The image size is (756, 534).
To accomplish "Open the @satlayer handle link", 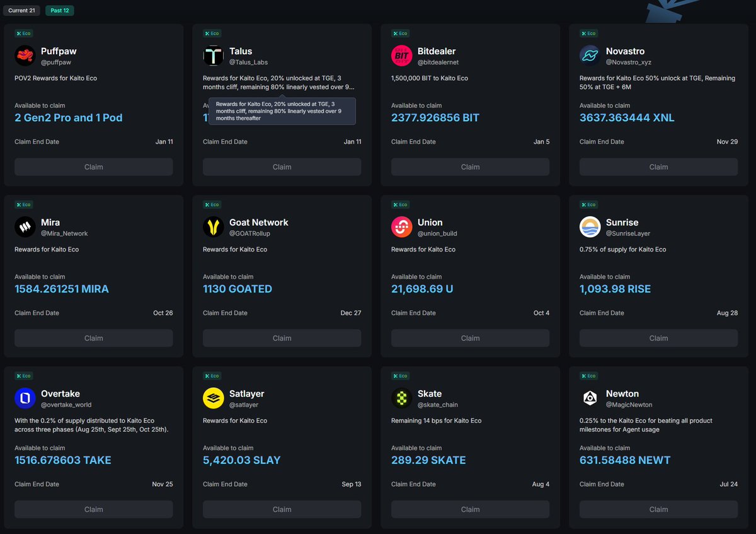I will 244,405.
